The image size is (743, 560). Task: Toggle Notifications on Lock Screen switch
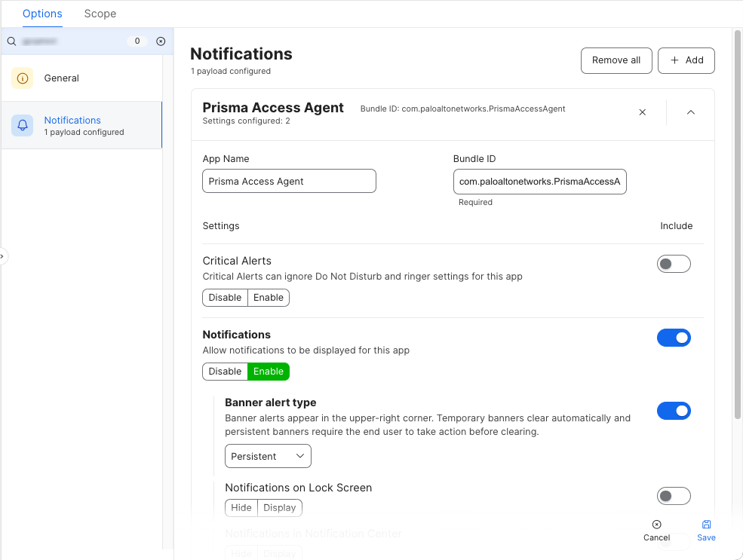[x=674, y=496]
